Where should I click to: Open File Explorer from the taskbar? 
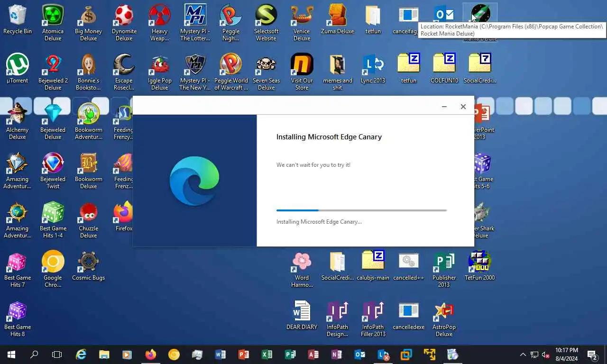click(104, 355)
